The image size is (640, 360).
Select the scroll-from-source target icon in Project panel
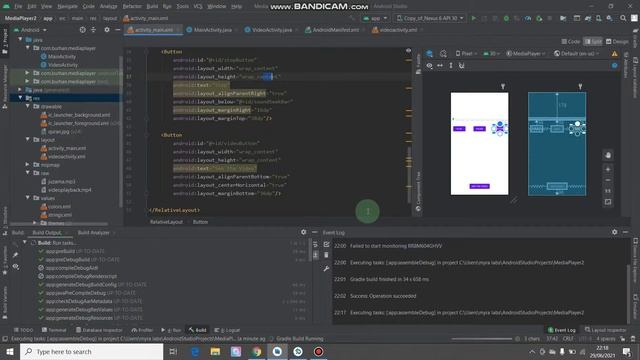[82, 30]
